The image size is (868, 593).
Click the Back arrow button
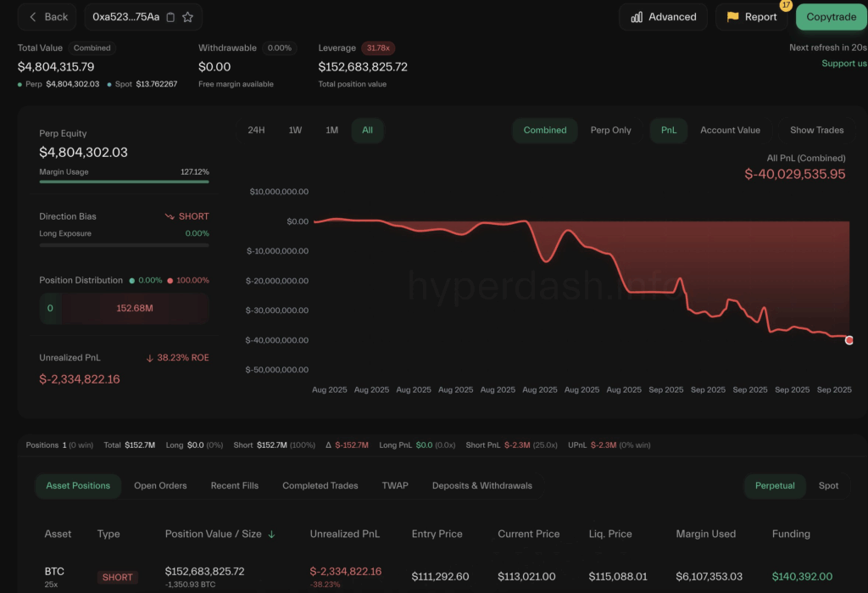(47, 17)
